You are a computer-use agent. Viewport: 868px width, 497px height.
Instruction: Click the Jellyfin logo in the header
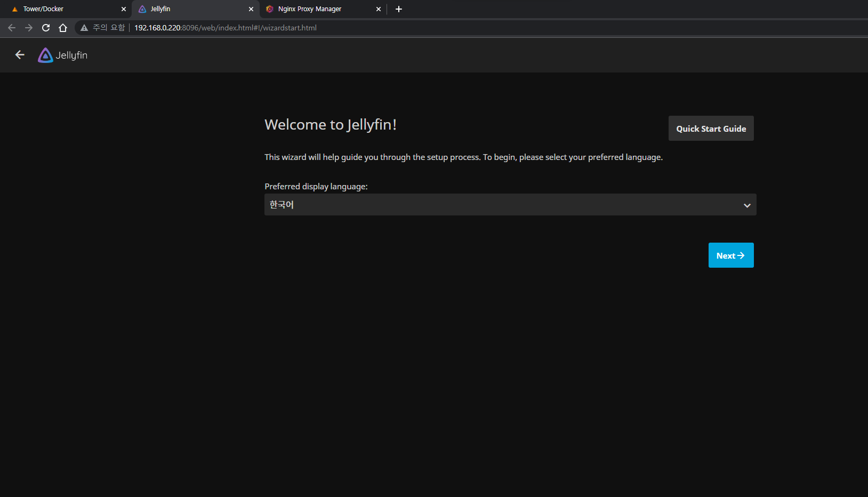coord(63,55)
